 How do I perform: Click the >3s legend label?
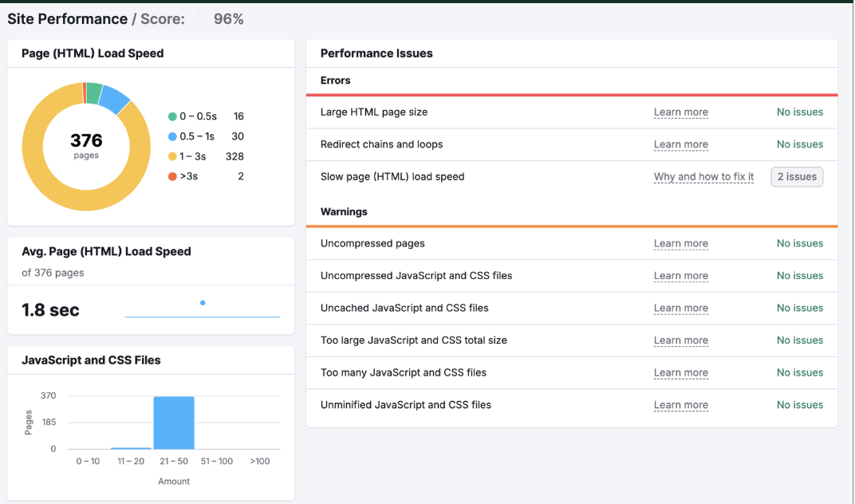pyautogui.click(x=189, y=176)
